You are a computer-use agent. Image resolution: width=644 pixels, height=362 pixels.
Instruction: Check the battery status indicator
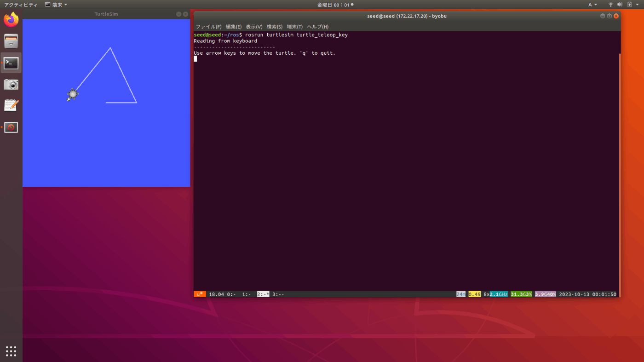click(x=629, y=5)
